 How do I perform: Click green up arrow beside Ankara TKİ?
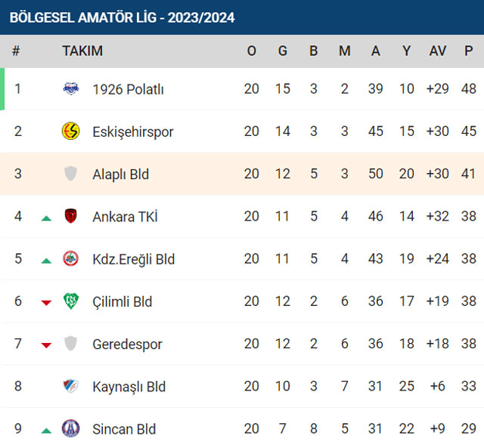click(x=46, y=218)
